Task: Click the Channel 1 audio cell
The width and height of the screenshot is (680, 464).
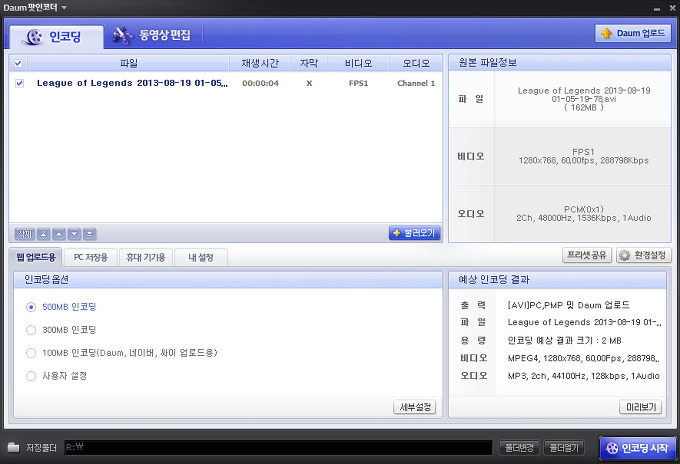Action: click(416, 83)
